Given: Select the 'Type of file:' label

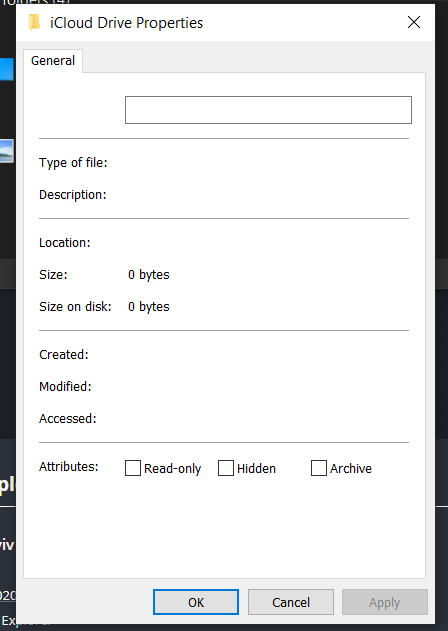Looking at the screenshot, I should pyautogui.click(x=73, y=163).
